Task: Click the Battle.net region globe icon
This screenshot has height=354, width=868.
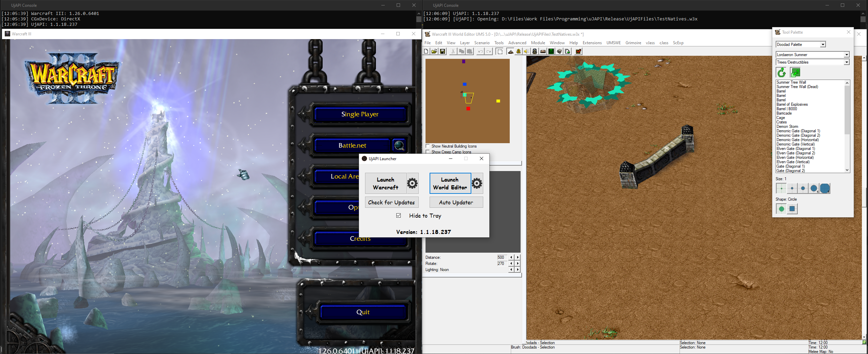Action: (399, 146)
